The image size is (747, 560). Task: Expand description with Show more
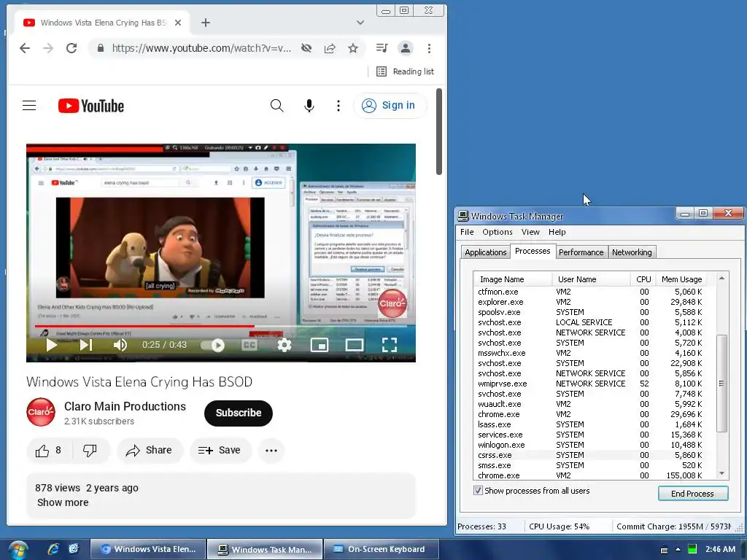tap(63, 502)
